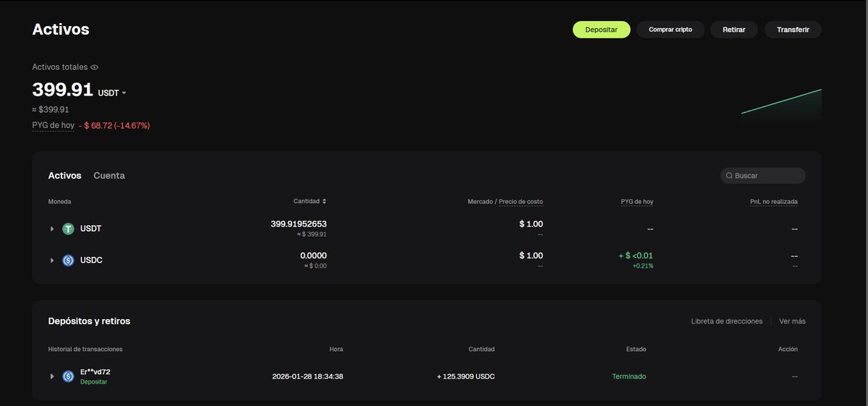Screen dimensions: 868x406
Task: Sort by Cantidad column arrows
Action: point(324,201)
